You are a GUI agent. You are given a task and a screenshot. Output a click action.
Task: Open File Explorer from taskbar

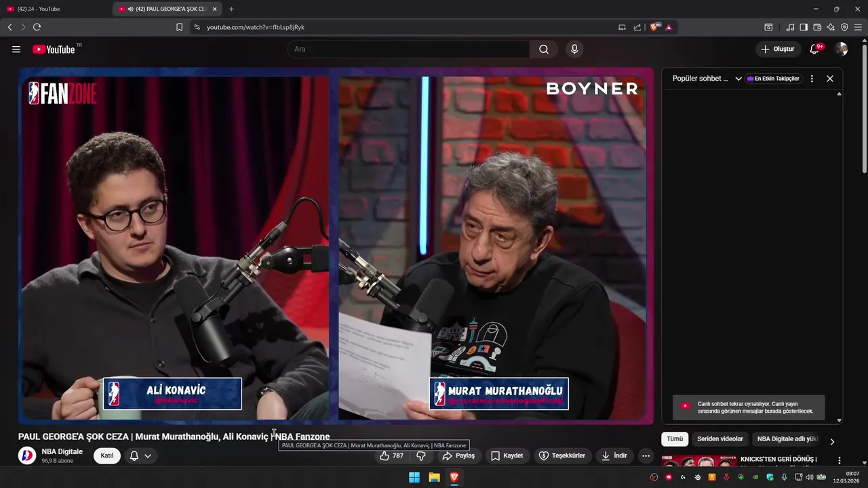click(x=434, y=477)
